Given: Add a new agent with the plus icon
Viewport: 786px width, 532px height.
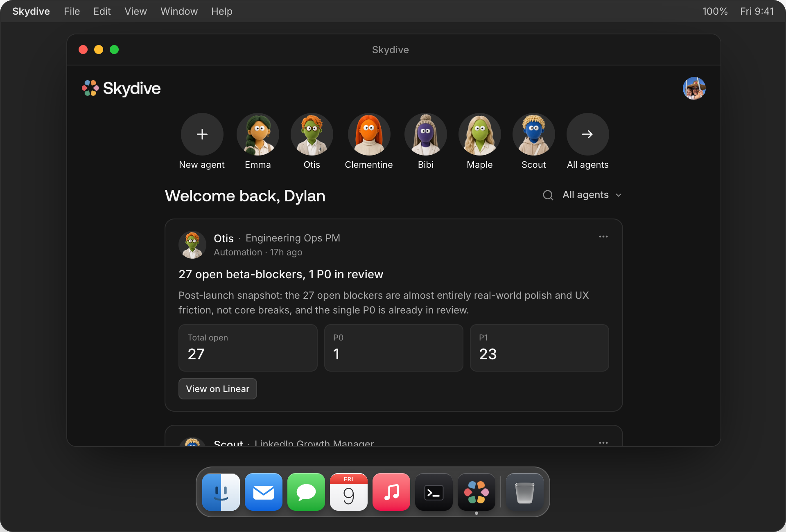Looking at the screenshot, I should [x=202, y=134].
